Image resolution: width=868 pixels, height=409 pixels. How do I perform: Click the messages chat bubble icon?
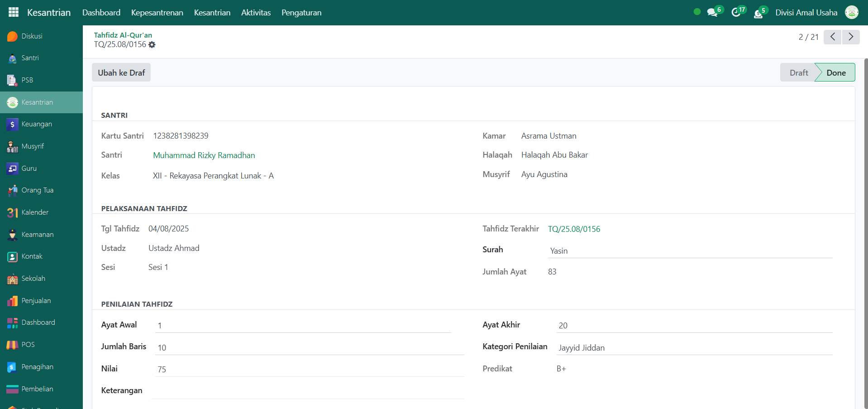point(712,13)
